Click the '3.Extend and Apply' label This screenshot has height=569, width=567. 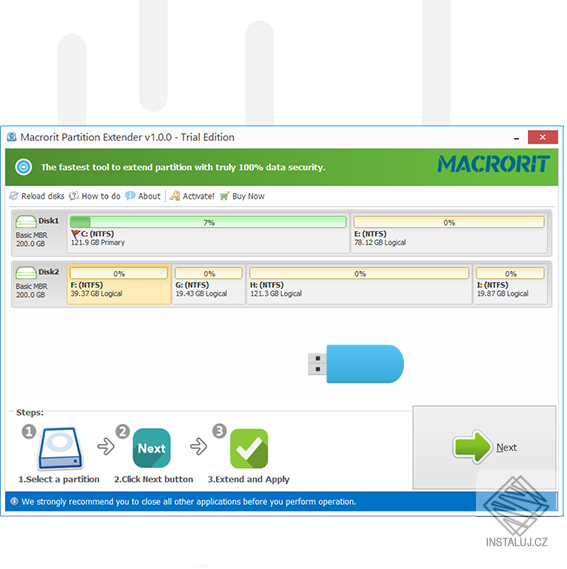(249, 479)
